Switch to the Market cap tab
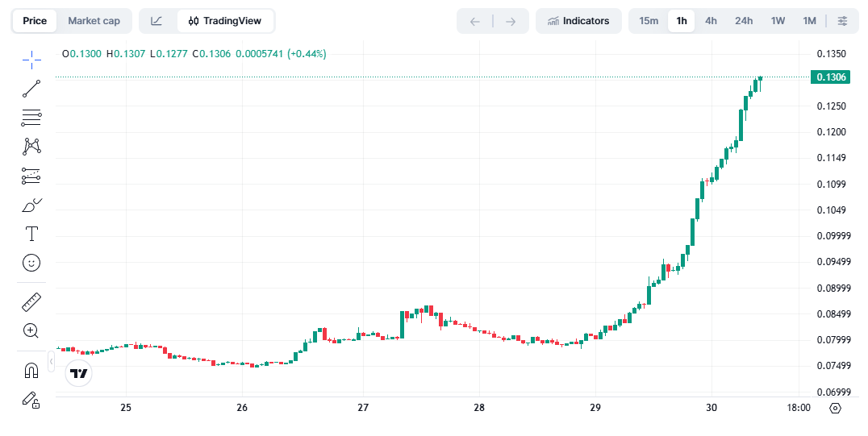This screenshot has width=868, height=436. pyautogui.click(x=94, y=21)
